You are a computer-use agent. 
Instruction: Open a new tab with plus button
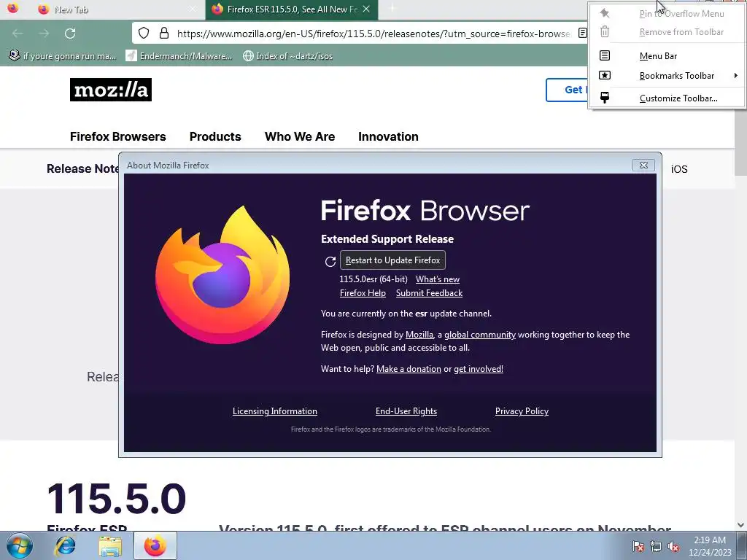click(392, 9)
